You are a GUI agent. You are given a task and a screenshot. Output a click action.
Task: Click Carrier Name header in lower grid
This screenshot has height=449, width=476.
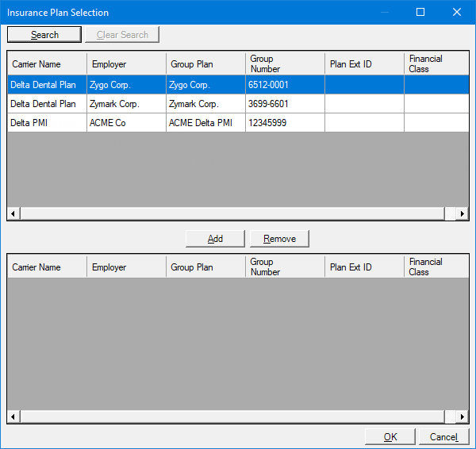click(x=47, y=267)
